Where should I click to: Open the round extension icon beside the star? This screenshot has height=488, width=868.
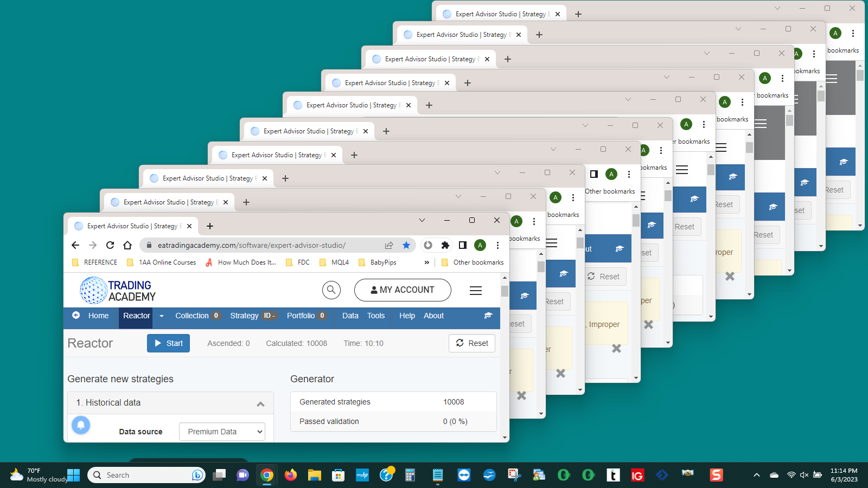coord(428,245)
